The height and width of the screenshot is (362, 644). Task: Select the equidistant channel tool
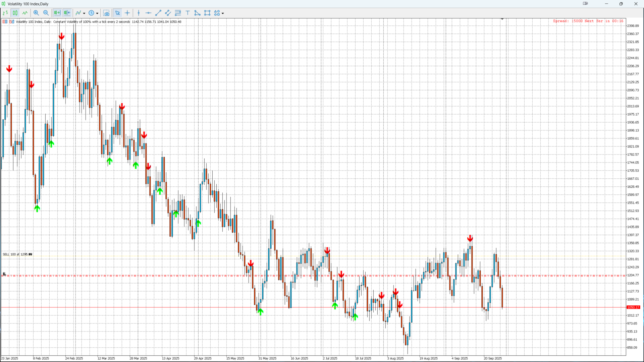point(168,13)
